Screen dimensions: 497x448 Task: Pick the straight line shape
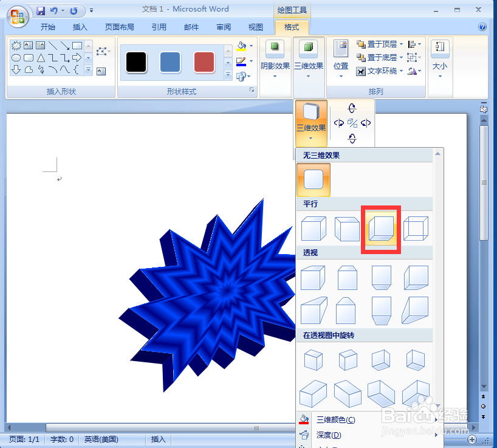pyautogui.click(x=53, y=46)
